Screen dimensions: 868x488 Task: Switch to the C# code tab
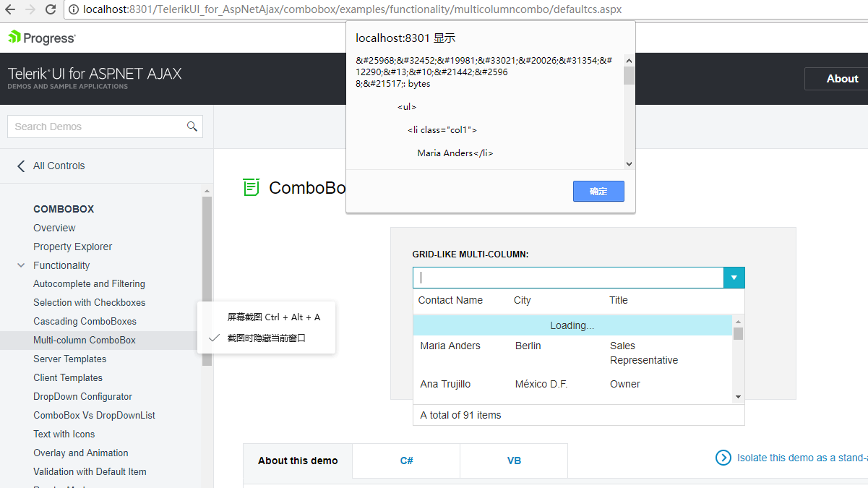click(406, 461)
